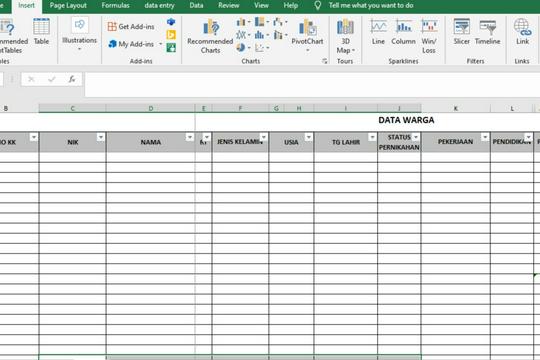Open the My Add-ins dropdown arrow
Viewport: 540px width, 360px height.
(x=160, y=44)
